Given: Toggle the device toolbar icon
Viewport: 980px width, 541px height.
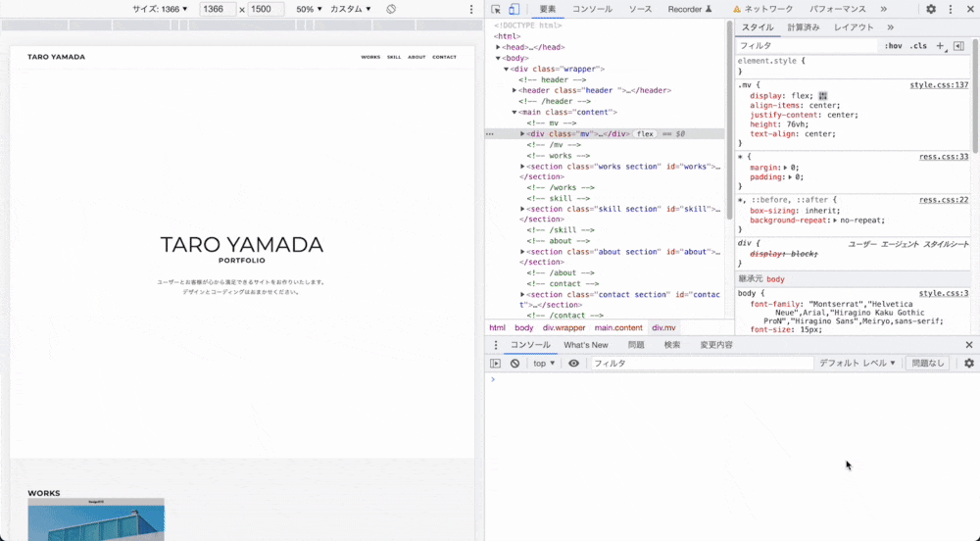Looking at the screenshot, I should click(x=514, y=10).
